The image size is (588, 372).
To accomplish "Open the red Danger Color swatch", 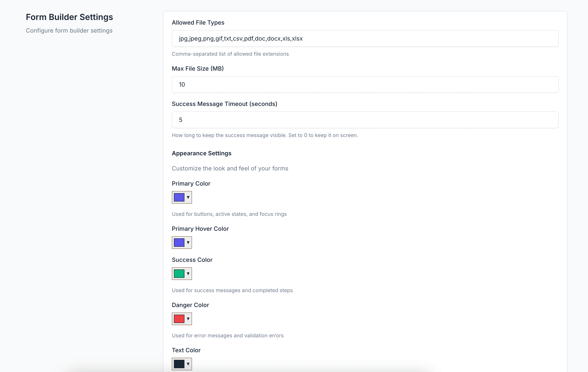I will (179, 319).
